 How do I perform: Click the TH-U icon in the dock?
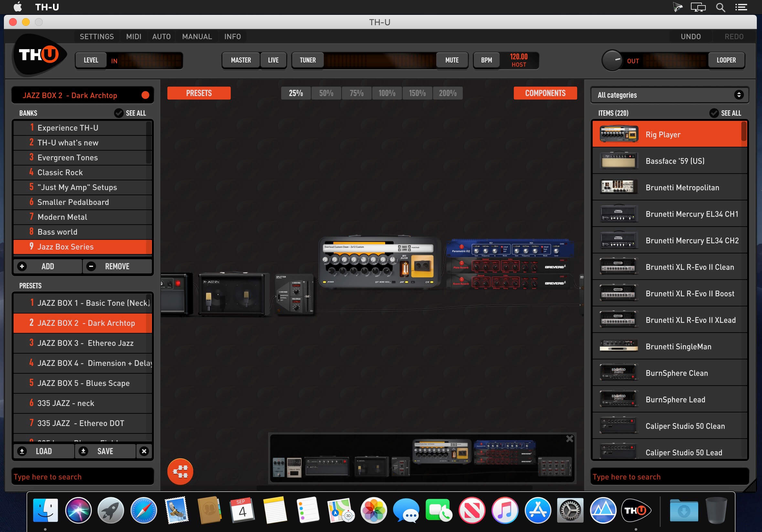tap(636, 510)
